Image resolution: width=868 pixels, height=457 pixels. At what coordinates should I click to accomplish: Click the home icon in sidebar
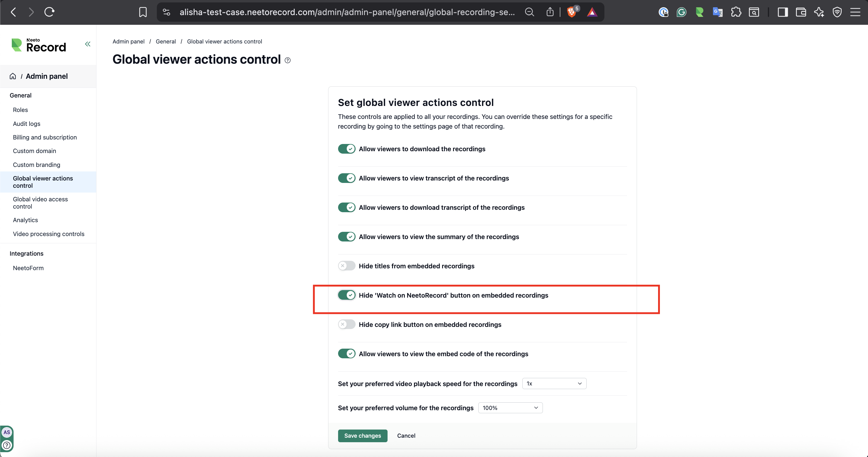click(13, 76)
